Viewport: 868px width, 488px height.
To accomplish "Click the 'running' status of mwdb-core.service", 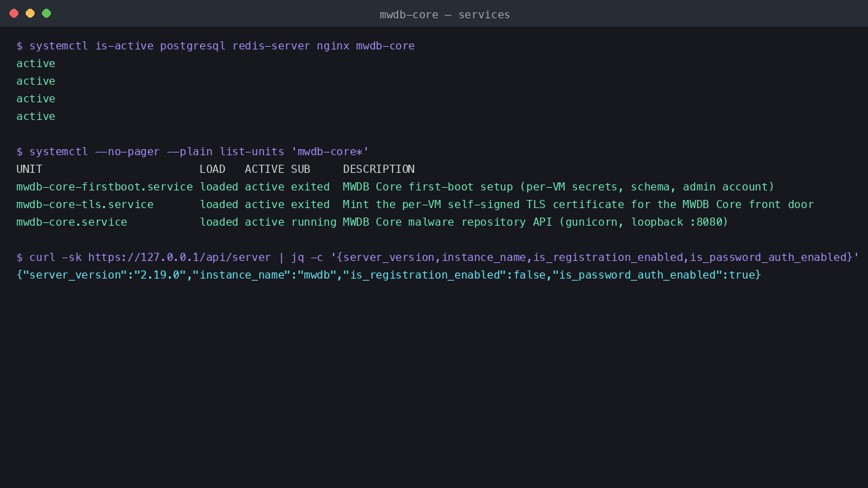I will coord(313,222).
